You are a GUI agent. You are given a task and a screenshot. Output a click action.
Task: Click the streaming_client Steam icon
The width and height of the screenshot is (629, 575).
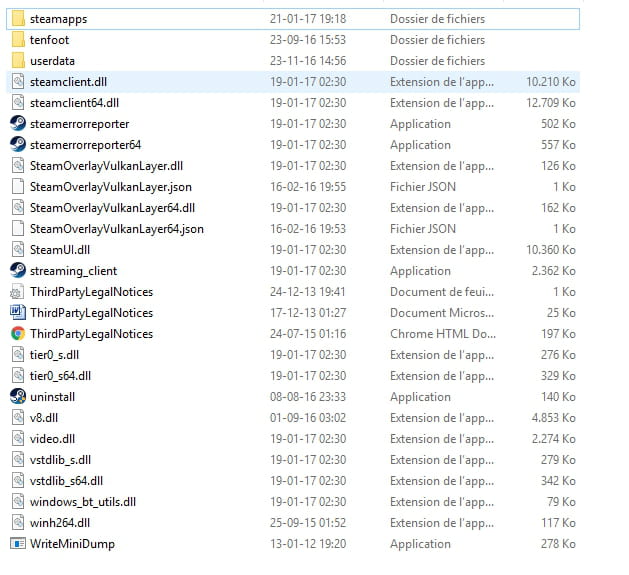tap(18, 270)
